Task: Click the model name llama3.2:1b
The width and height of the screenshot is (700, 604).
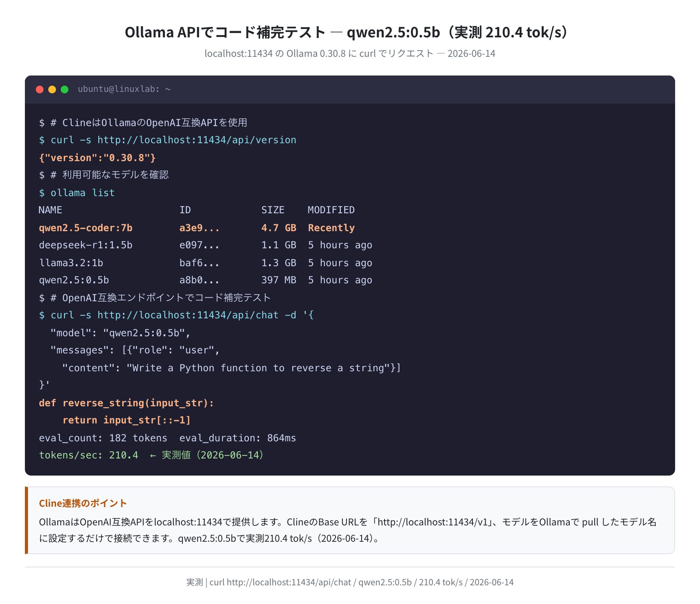Action: point(71,263)
